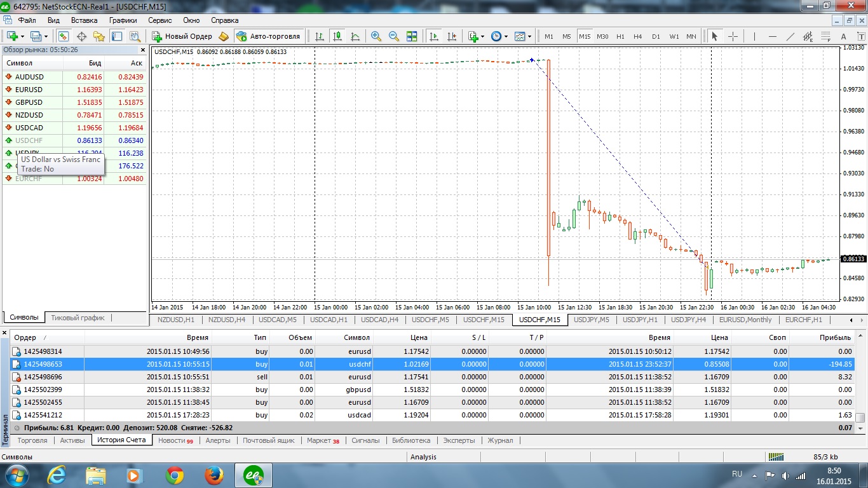Viewport: 868px width, 488px height.
Task: Open the Strategy Tester icon
Action: pyautogui.click(x=134, y=36)
